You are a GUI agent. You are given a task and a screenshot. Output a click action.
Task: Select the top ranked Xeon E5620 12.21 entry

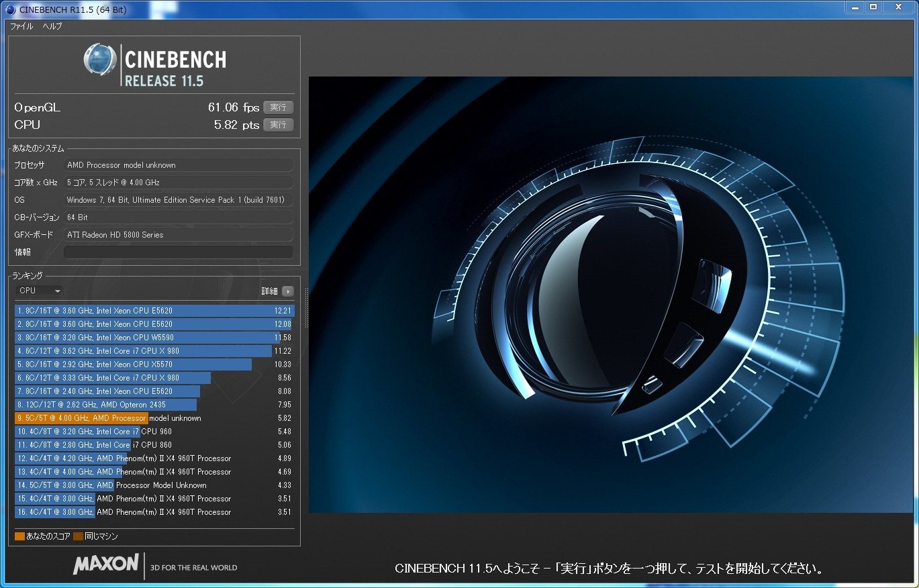pos(153,311)
